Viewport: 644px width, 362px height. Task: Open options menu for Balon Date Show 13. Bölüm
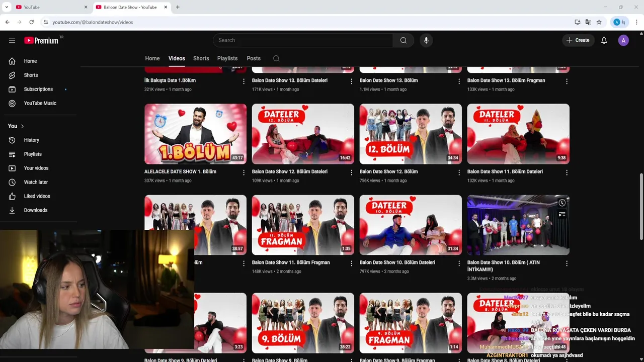pos(459,81)
